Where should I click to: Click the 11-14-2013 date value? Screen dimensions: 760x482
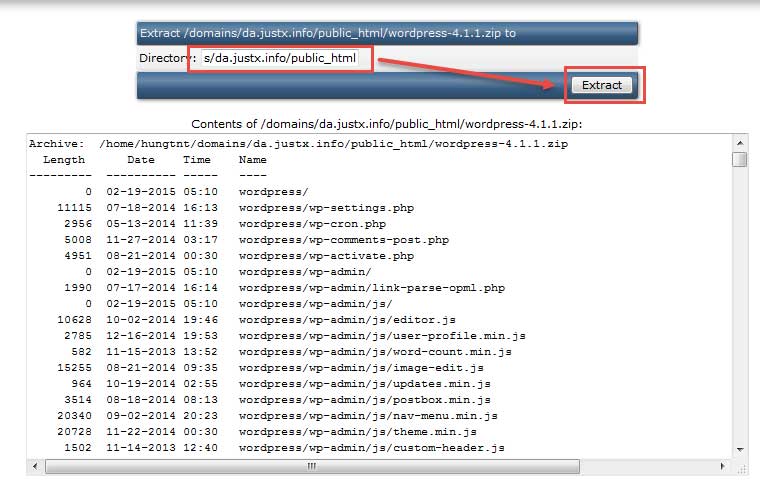click(x=141, y=448)
